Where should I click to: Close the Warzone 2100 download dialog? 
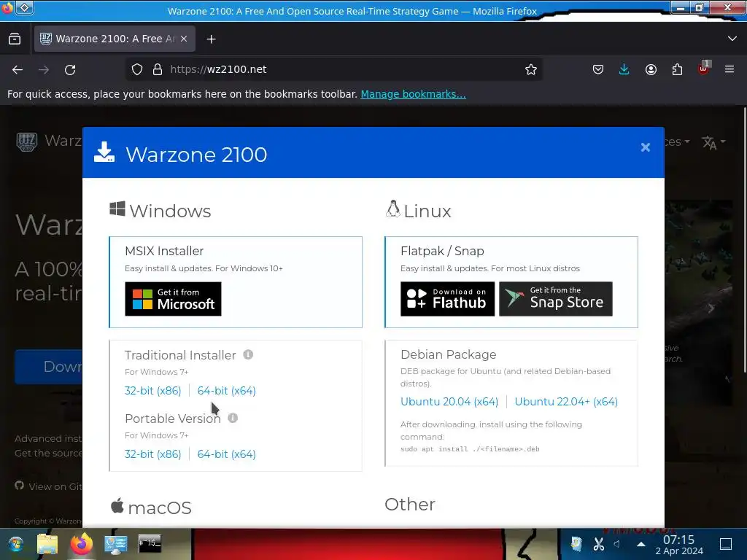(x=645, y=147)
